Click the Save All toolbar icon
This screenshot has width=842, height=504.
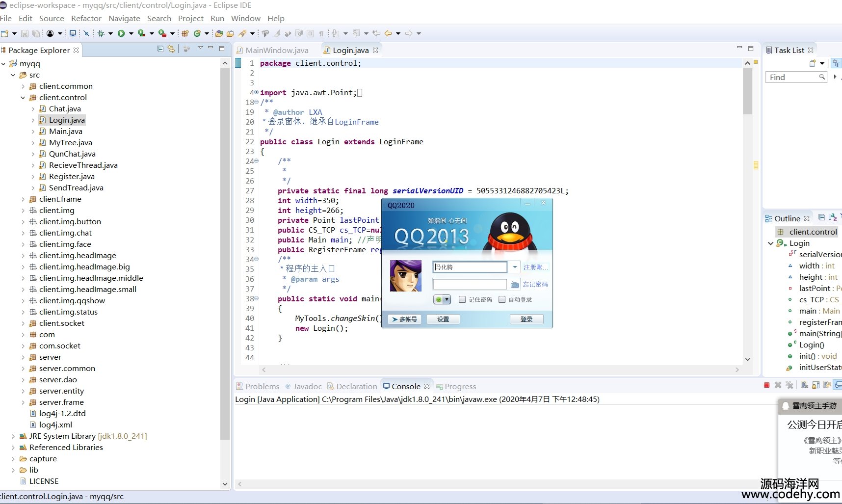(x=36, y=33)
